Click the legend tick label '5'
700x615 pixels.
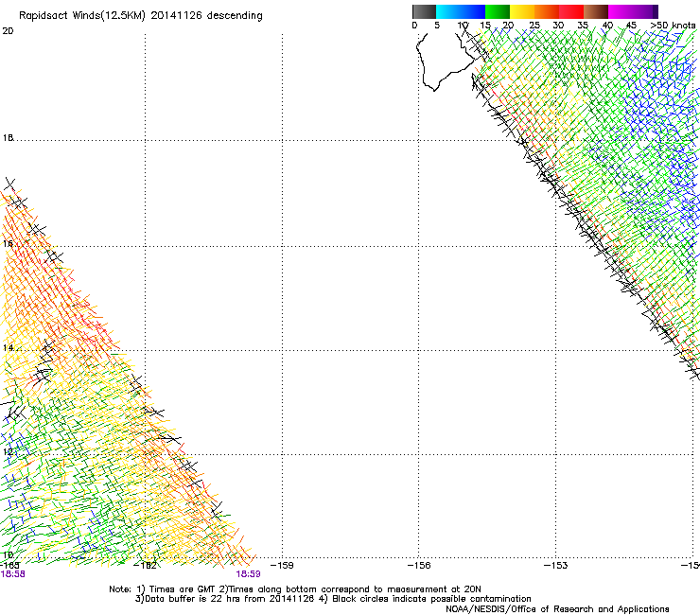437,26
